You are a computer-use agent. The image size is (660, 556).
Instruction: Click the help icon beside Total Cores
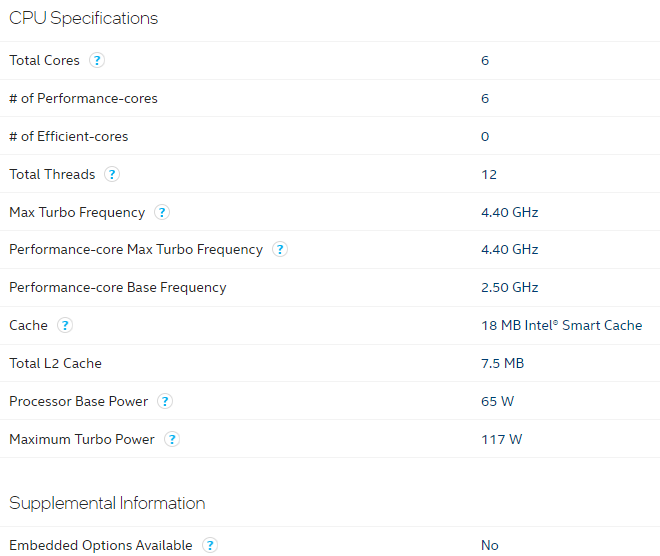click(97, 60)
